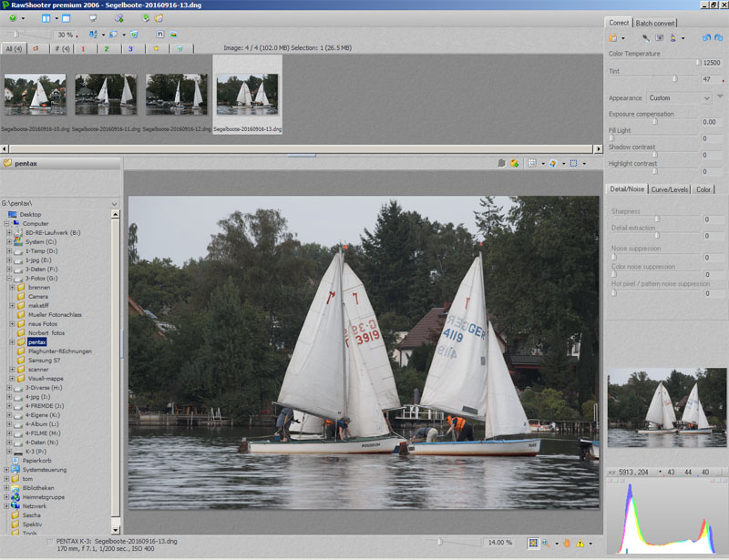Click the fit-to-window icon below the preview
The image size is (729, 560).
pos(533,543)
